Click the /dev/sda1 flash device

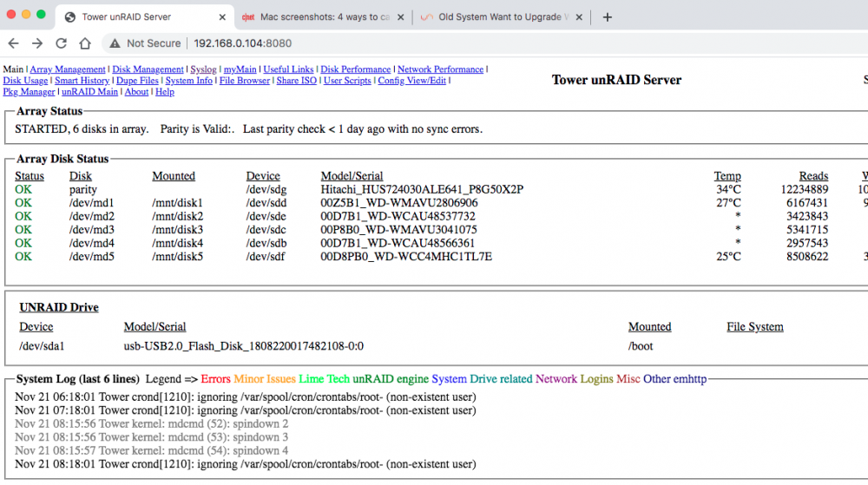[42, 346]
